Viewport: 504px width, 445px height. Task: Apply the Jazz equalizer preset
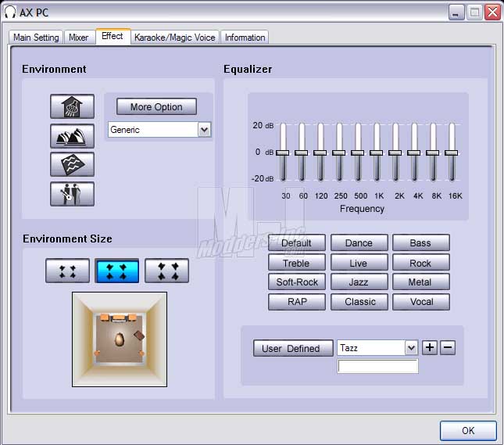[359, 282]
